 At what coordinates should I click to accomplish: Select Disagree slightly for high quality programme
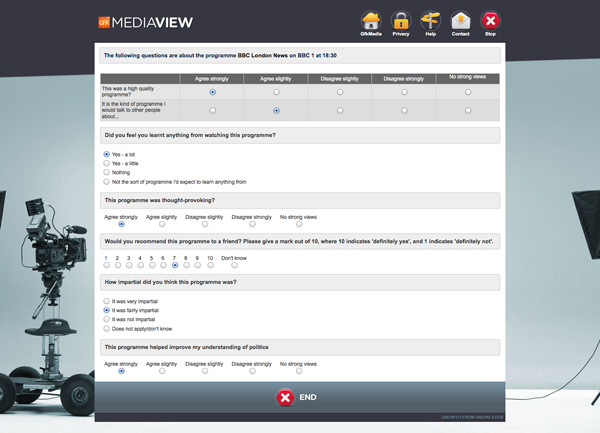(x=340, y=92)
